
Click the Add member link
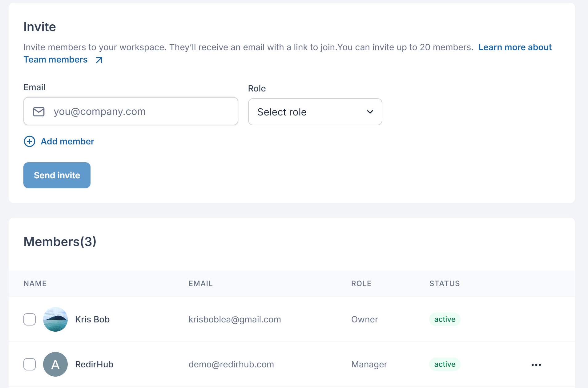pos(67,141)
